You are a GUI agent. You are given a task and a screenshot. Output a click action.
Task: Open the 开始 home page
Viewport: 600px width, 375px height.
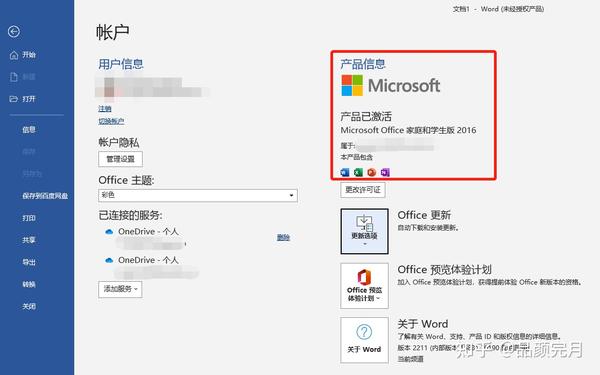(x=29, y=55)
